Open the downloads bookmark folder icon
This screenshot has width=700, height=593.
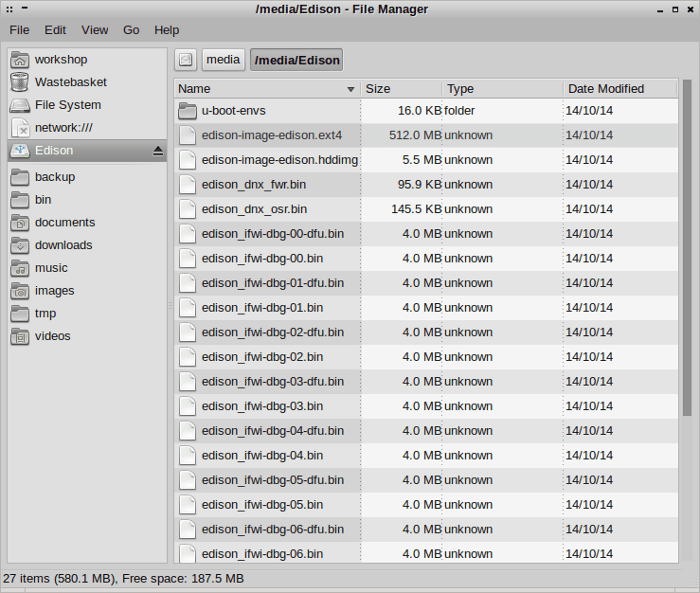(x=20, y=245)
